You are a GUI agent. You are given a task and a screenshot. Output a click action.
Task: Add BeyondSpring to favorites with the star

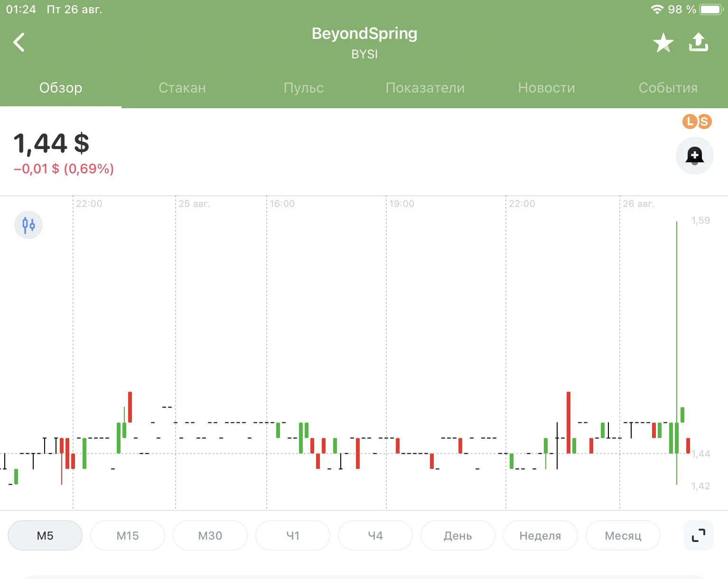663,43
